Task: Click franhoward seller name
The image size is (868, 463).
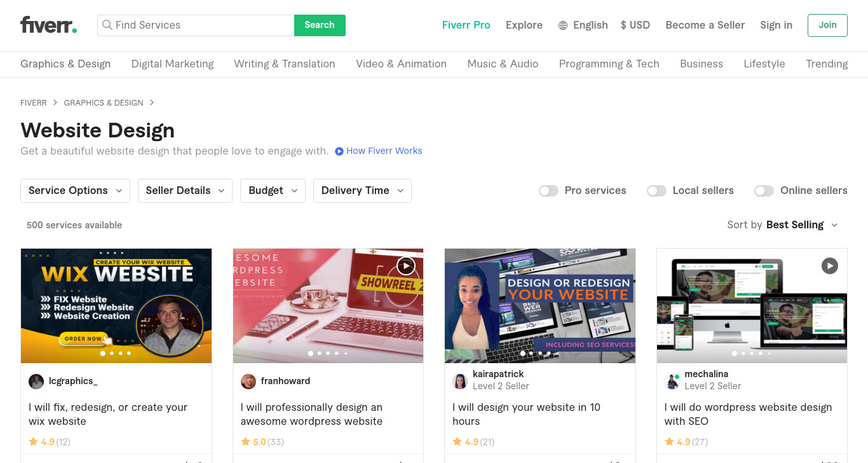Action: point(285,381)
